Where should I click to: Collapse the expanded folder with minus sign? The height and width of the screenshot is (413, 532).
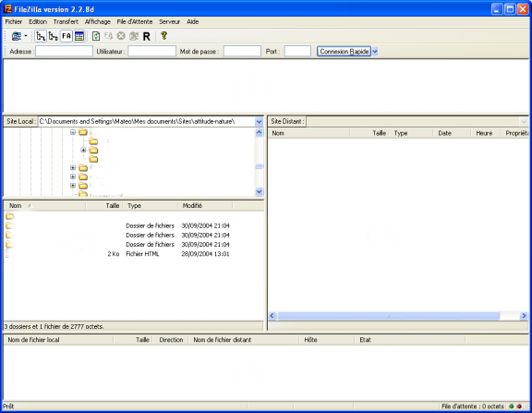[73, 132]
